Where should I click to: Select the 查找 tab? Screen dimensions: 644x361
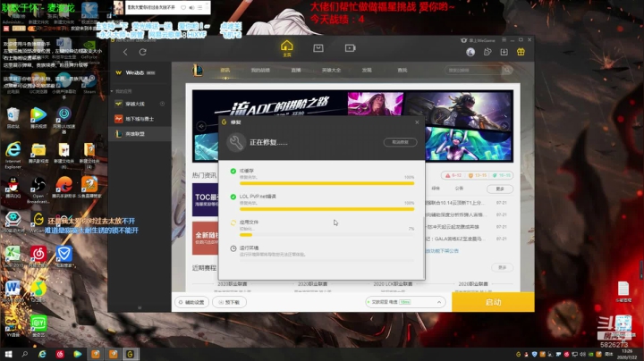click(402, 71)
